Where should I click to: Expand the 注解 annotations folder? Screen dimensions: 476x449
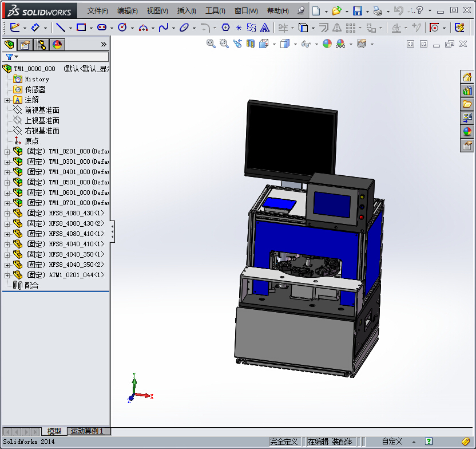[x=7, y=100]
